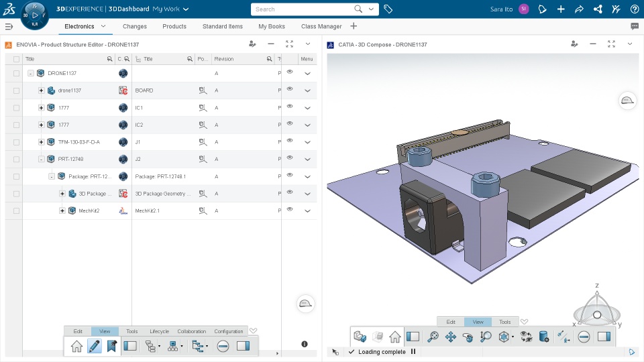
Task: Select the pan arrows tool in CATIA toolbar
Action: [x=451, y=337]
